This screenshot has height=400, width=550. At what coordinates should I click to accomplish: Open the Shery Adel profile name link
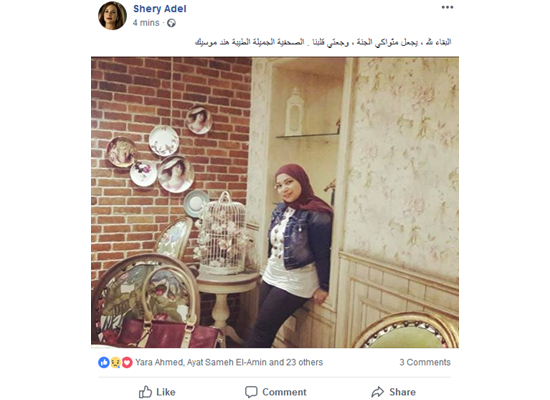coord(160,9)
